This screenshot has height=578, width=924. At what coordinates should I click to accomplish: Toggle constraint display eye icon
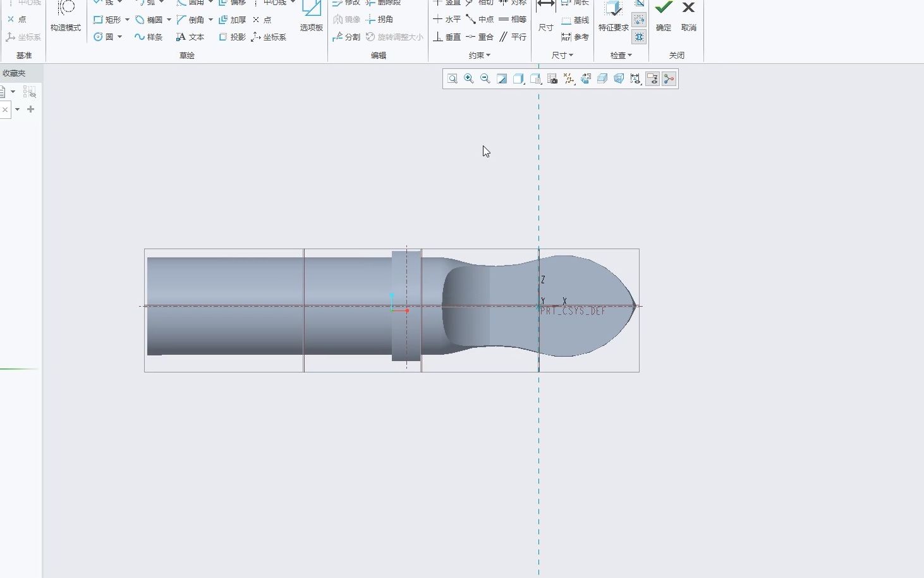pyautogui.click(x=652, y=78)
